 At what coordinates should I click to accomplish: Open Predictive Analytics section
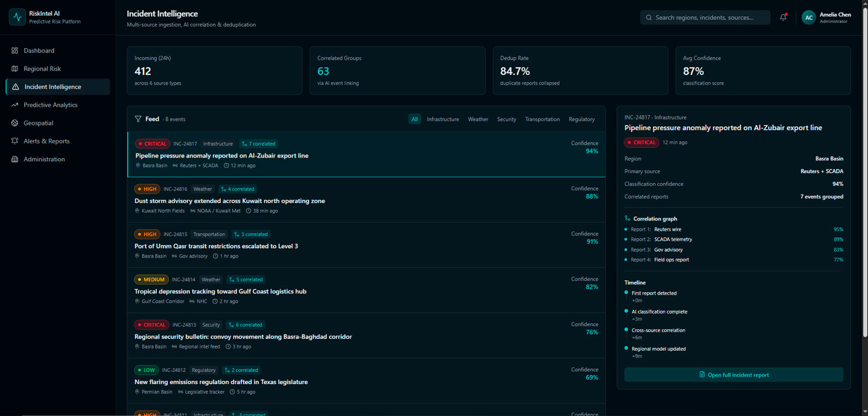(58, 105)
